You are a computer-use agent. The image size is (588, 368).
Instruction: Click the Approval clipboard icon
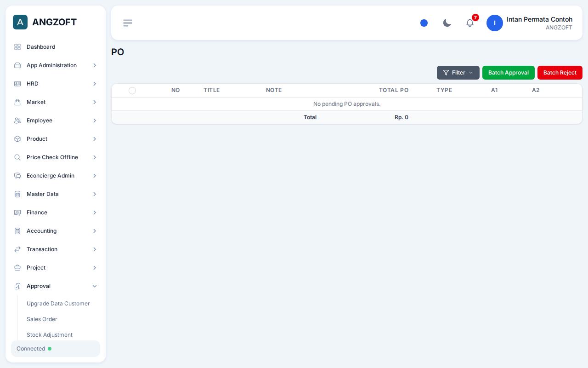click(17, 286)
